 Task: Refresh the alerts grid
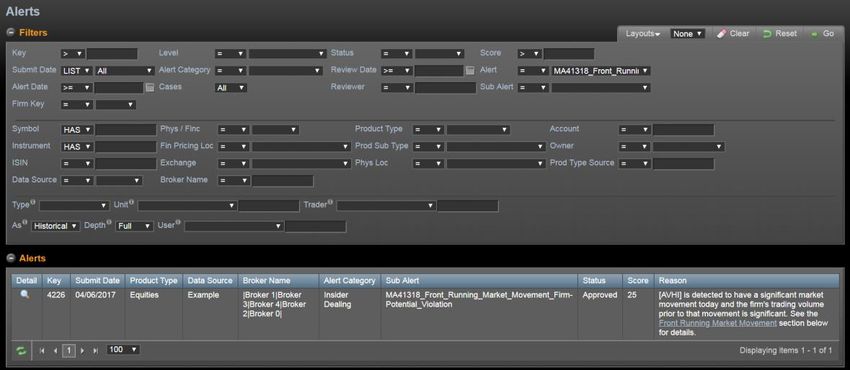click(21, 350)
